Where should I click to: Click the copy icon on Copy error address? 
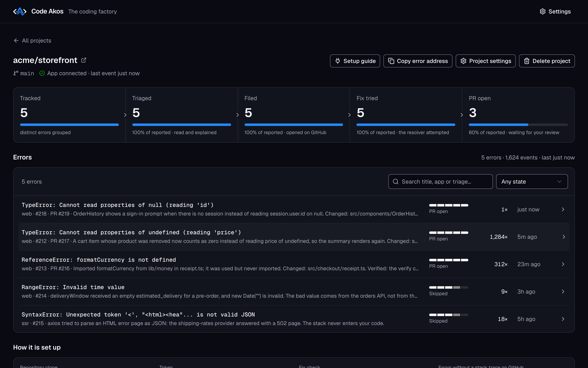click(x=391, y=61)
